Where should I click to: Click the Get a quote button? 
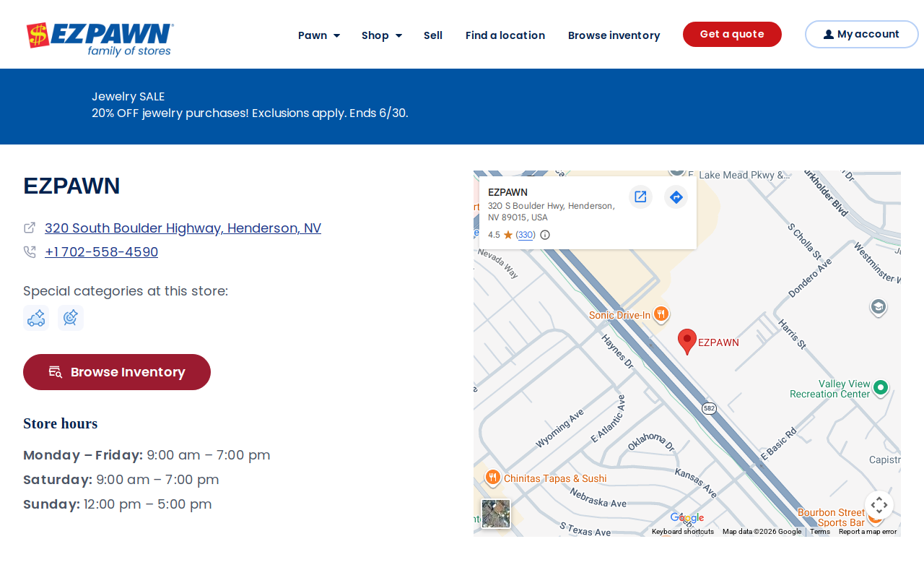[x=732, y=34]
